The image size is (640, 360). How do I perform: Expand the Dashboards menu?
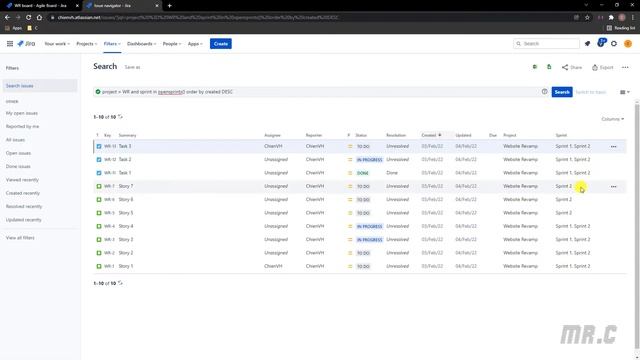click(x=142, y=44)
